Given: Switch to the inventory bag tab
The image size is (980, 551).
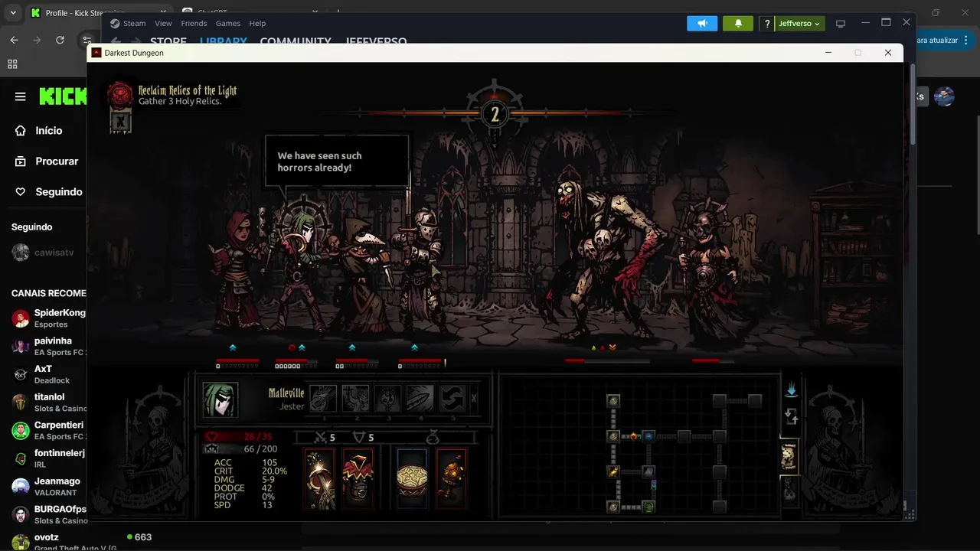Looking at the screenshot, I should click(789, 490).
